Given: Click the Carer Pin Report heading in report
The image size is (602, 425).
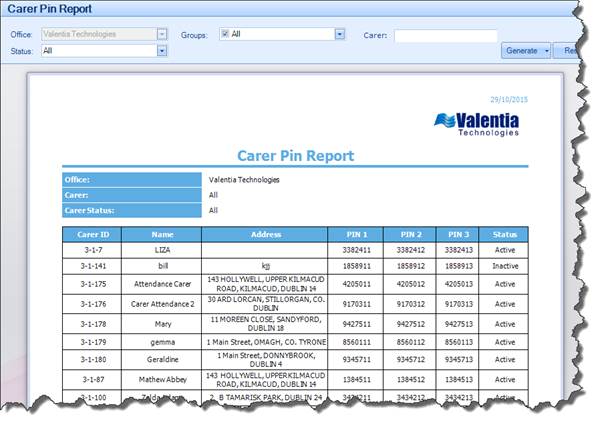Looking at the screenshot, I should pyautogui.click(x=295, y=156).
